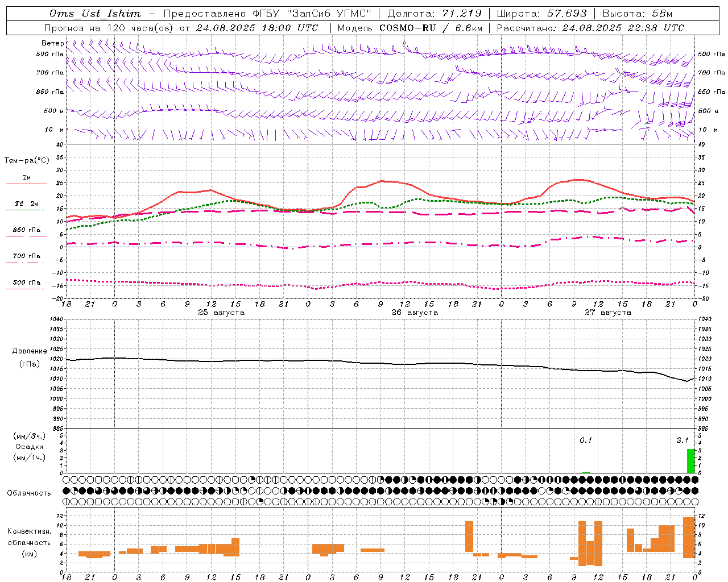Click the Ветер wind panel label

tap(52, 43)
